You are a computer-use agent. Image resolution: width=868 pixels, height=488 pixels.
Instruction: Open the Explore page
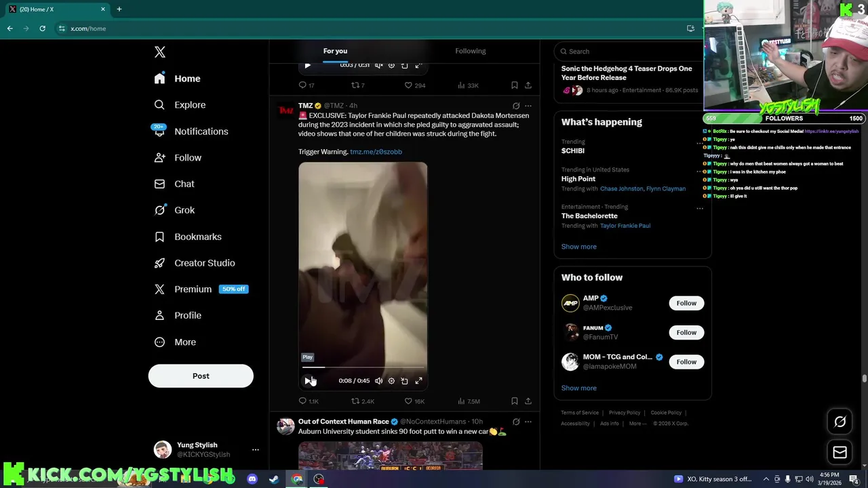click(180, 105)
